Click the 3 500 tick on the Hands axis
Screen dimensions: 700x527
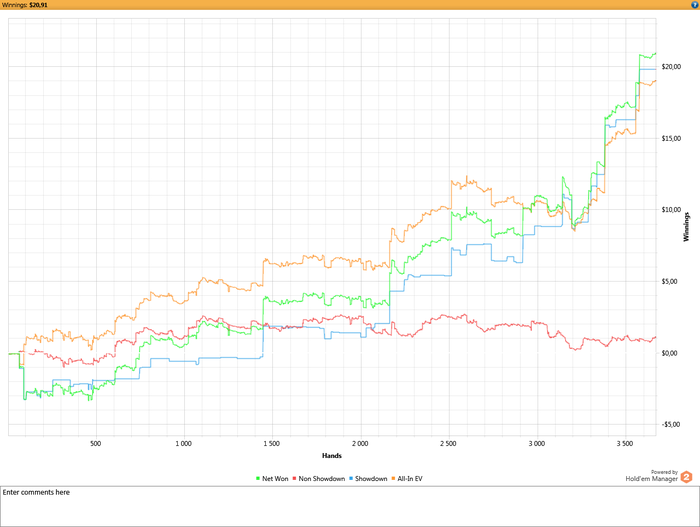[624, 441]
